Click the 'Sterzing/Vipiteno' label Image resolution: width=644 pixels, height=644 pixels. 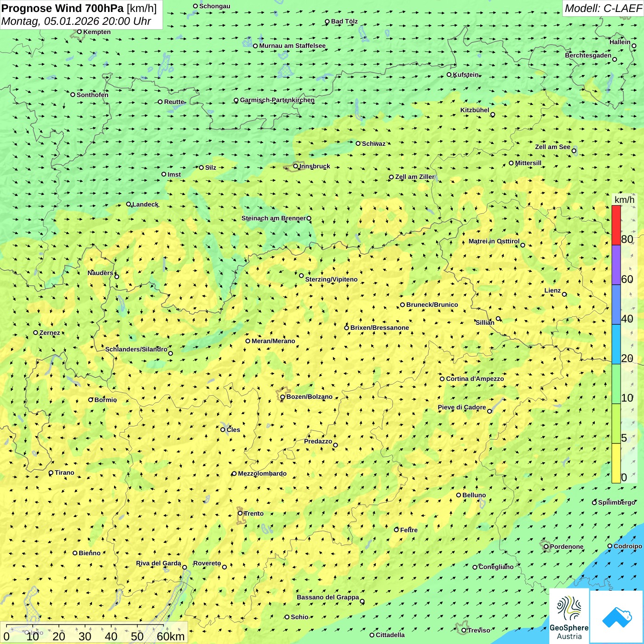coord(331,279)
